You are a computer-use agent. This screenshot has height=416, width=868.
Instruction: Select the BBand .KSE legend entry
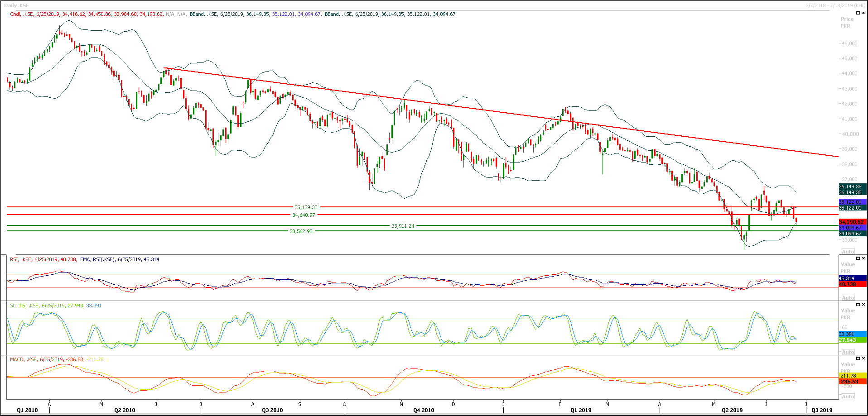pyautogui.click(x=202, y=14)
